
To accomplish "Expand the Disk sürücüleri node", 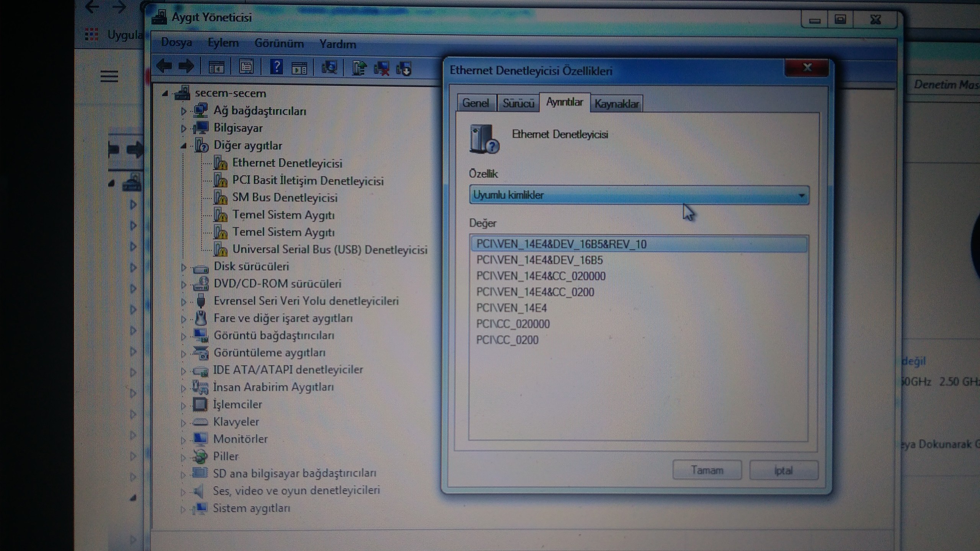I will (x=183, y=267).
